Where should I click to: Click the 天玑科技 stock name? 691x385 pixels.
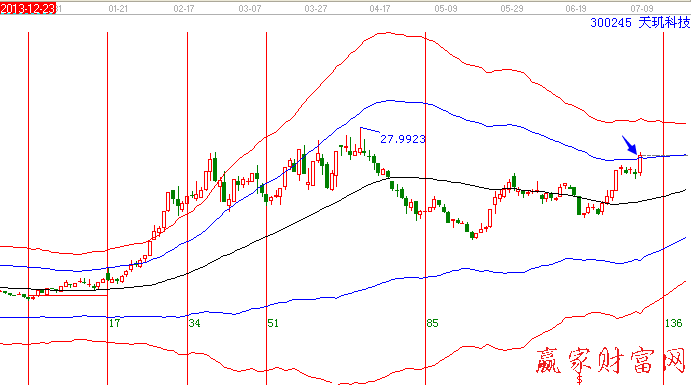click(664, 22)
